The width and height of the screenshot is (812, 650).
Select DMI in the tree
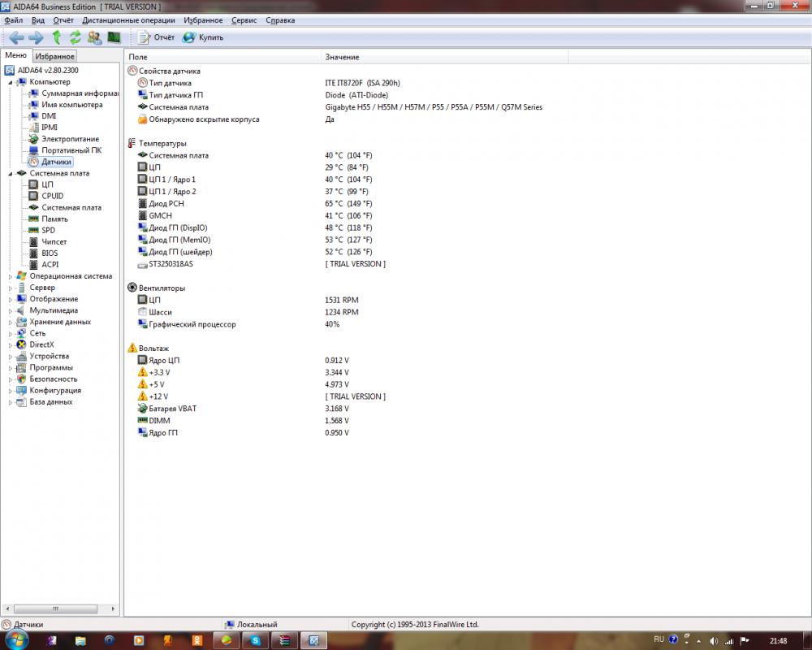(42, 116)
